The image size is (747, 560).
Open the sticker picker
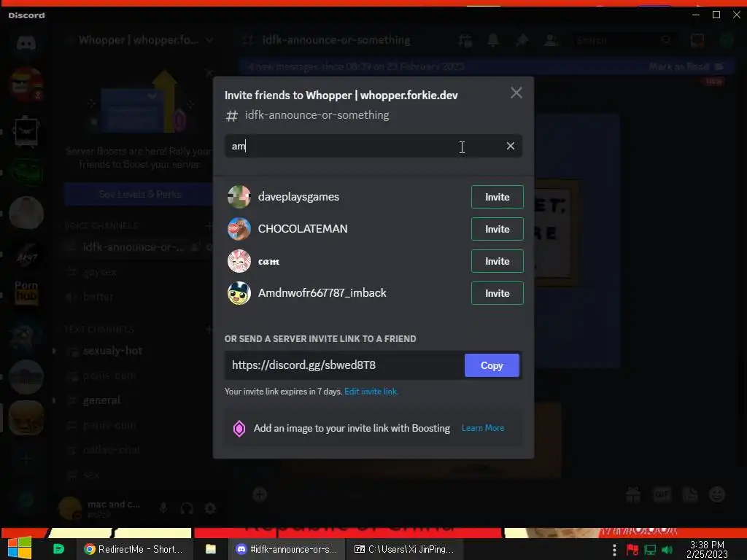690,495
